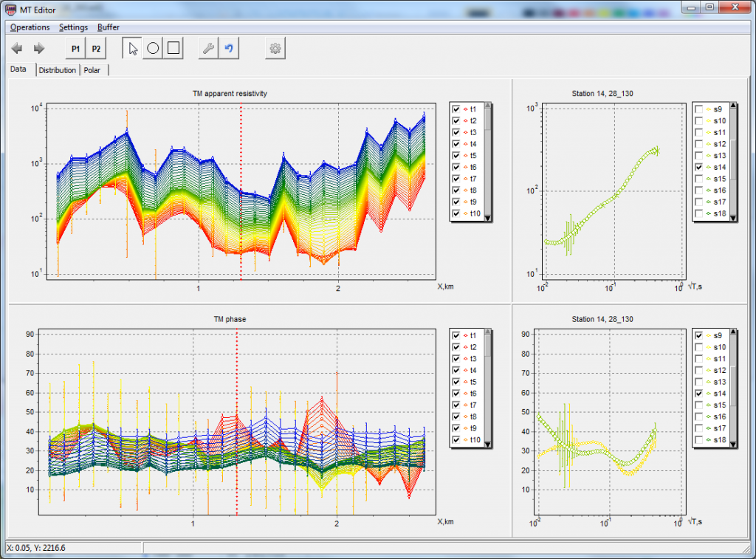
Task: Open the gear options icon
Action: click(275, 48)
